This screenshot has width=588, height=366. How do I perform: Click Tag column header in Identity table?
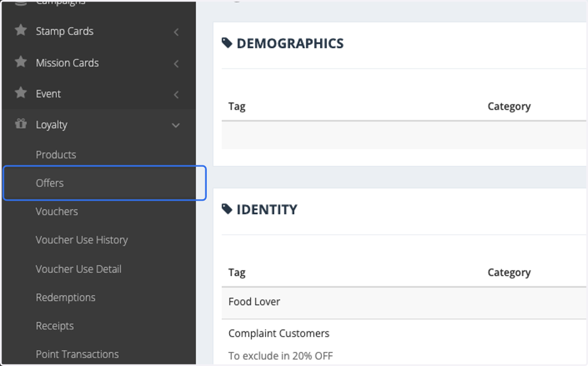(237, 273)
